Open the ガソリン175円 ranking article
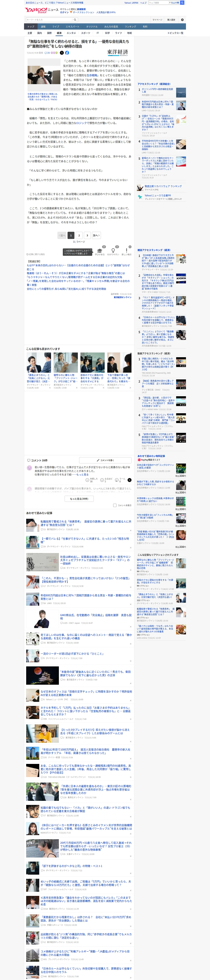This screenshot has height=980, width=210. [157, 90]
